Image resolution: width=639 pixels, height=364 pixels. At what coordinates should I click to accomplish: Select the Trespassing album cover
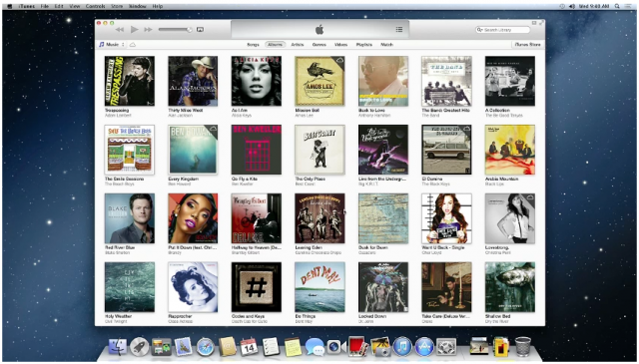click(129, 81)
